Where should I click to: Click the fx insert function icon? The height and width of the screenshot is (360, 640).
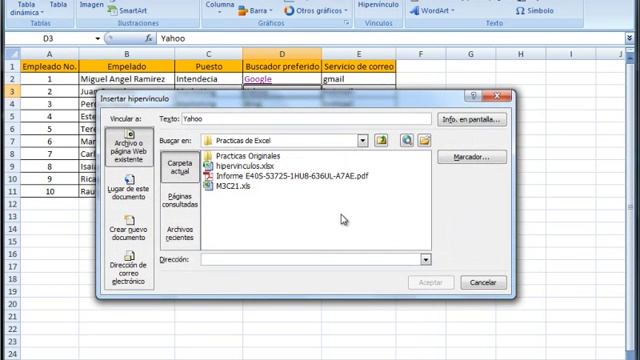tap(149, 38)
